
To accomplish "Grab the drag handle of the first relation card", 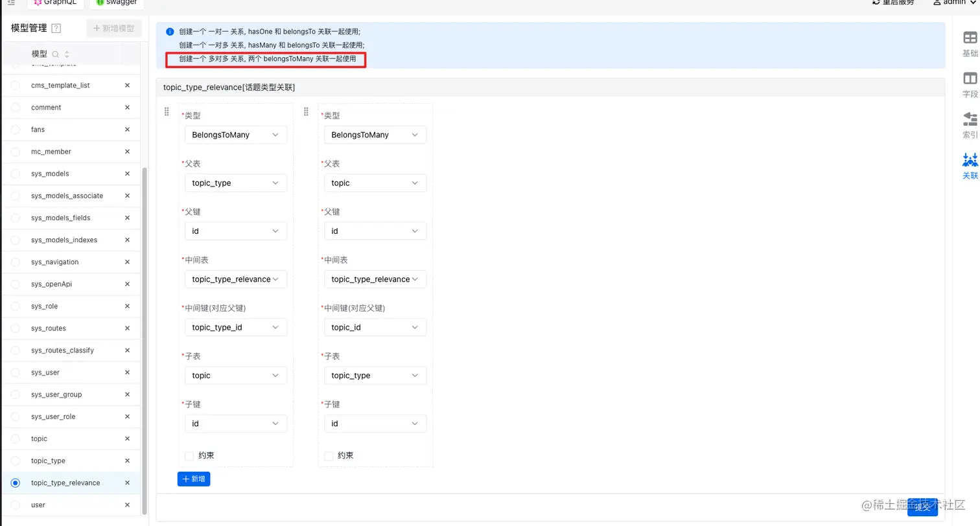I will [167, 112].
